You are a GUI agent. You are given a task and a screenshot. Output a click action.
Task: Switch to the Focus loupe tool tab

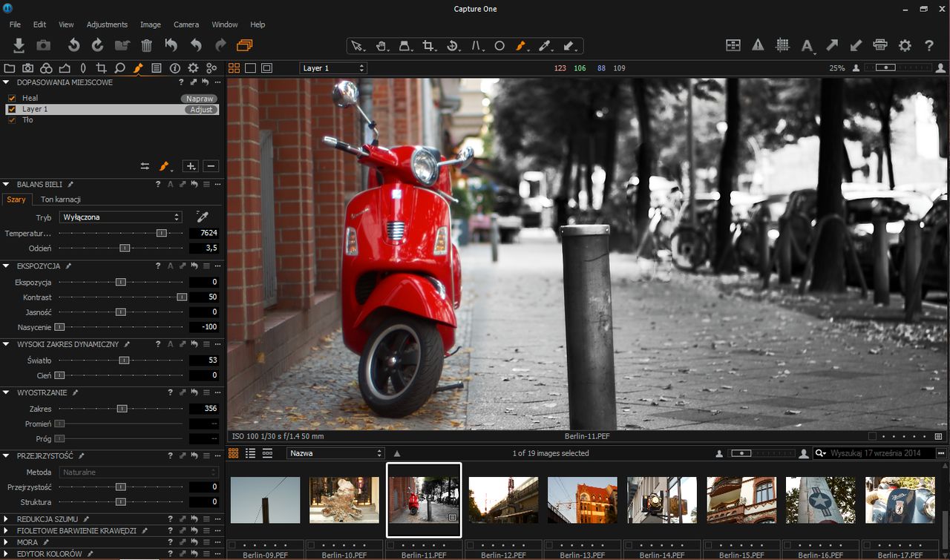[119, 67]
